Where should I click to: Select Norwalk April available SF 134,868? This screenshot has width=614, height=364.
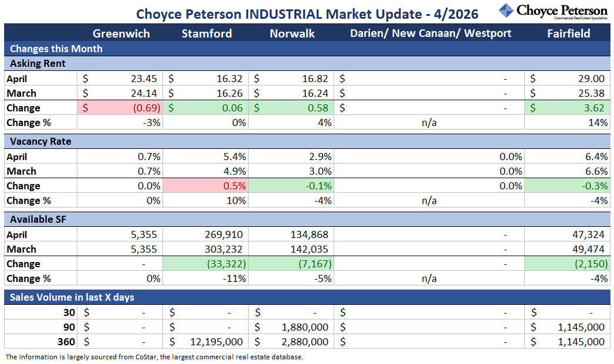click(x=291, y=234)
